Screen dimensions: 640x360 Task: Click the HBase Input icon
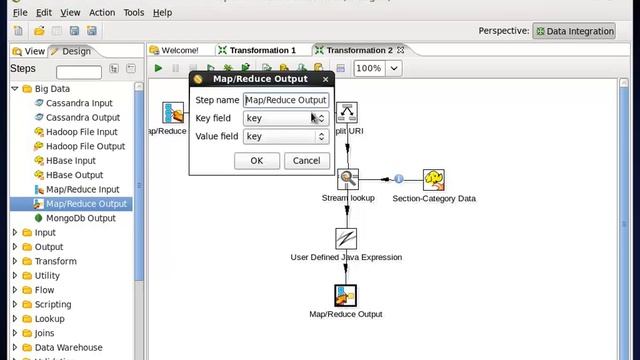click(x=39, y=160)
